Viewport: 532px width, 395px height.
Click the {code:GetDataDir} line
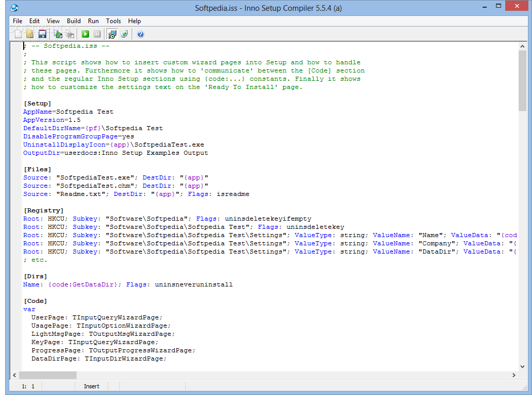point(128,284)
